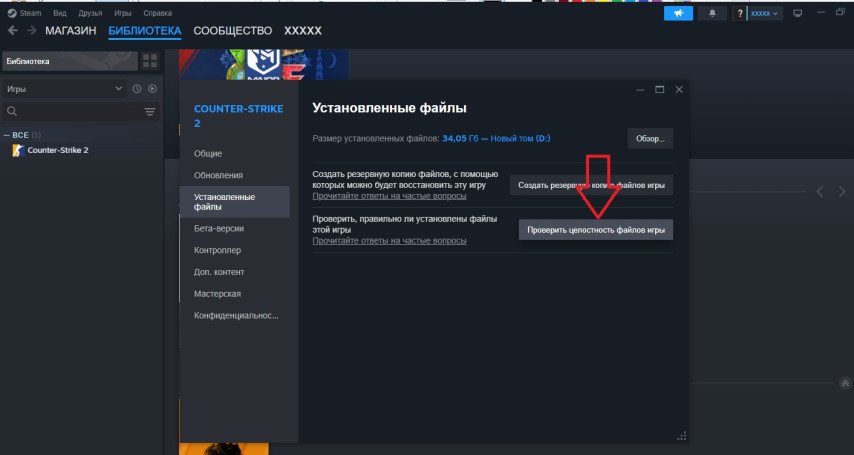Viewport: 854px width, 455px height.
Task: Switch to Big Picture mode monitor icon
Action: 797,14
